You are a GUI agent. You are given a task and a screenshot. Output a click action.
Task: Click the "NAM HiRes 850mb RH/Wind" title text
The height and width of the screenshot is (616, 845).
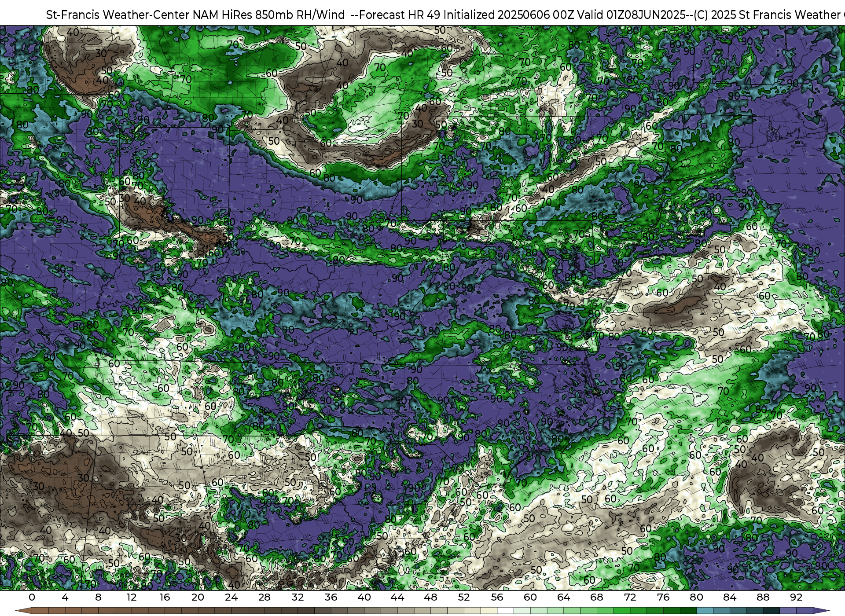[269, 15]
